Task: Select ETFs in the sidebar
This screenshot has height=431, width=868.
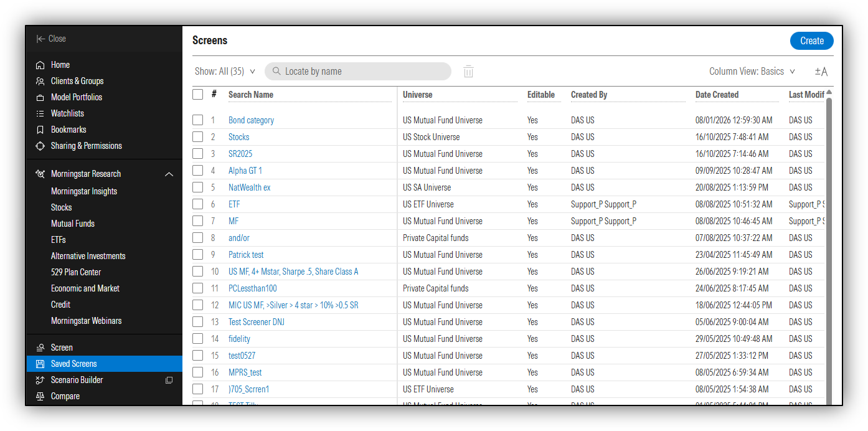Action: (x=59, y=240)
